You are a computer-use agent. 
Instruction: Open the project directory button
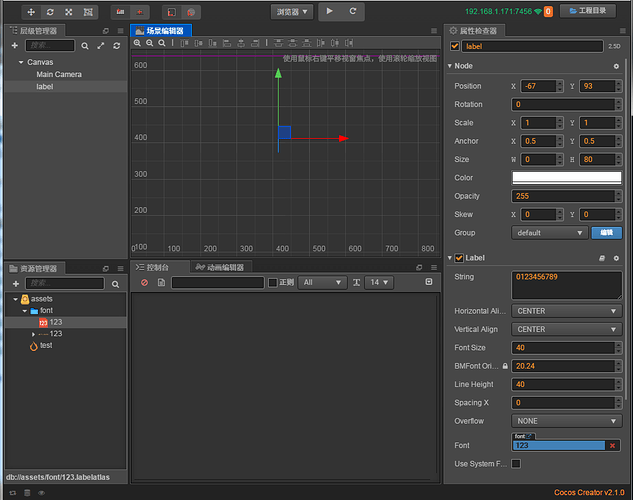coord(587,12)
